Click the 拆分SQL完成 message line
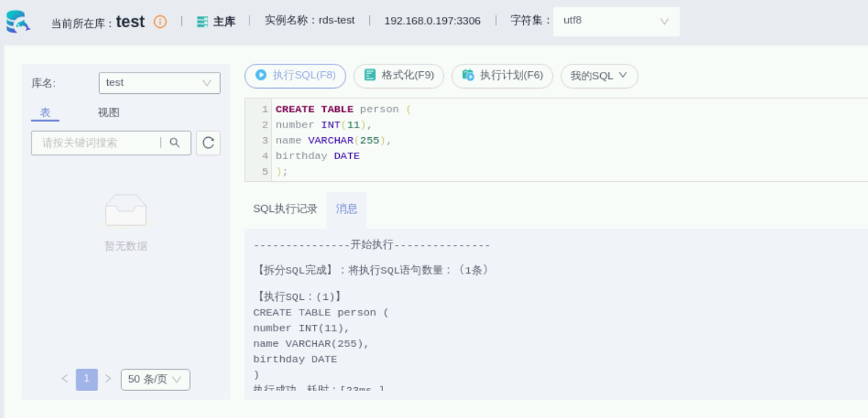The image size is (868, 418). [x=372, y=271]
